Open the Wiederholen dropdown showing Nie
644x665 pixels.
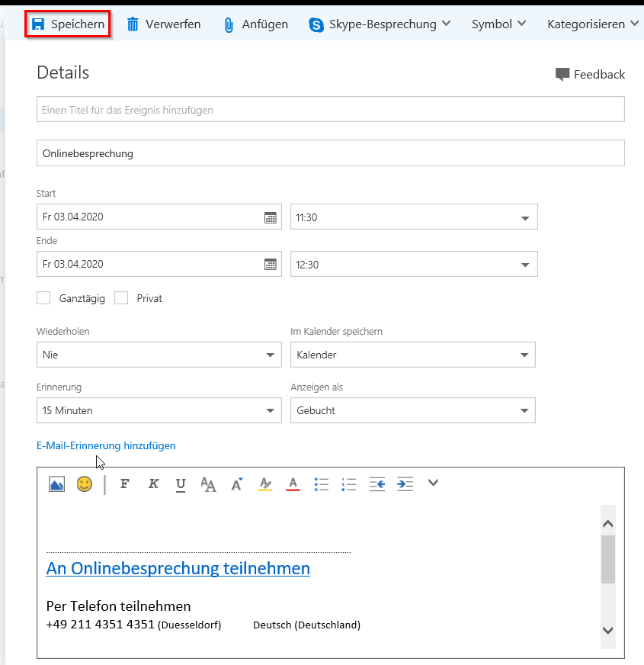(159, 355)
